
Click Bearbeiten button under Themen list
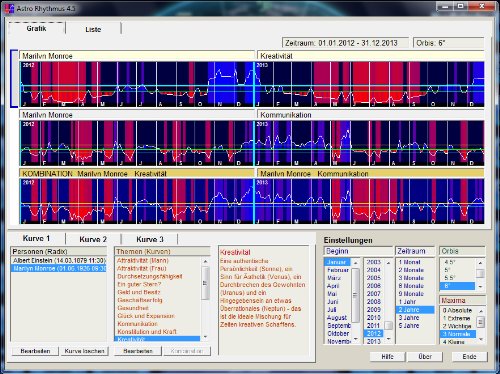tap(138, 351)
